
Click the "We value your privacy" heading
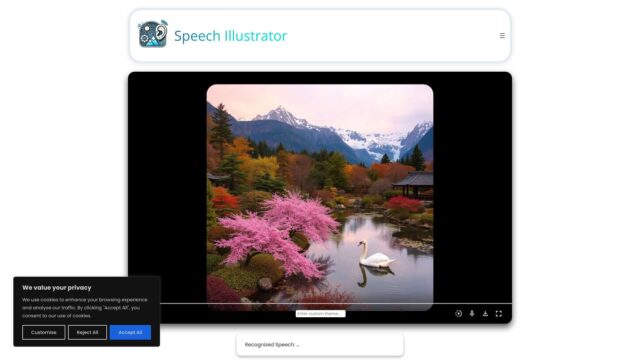tap(57, 288)
